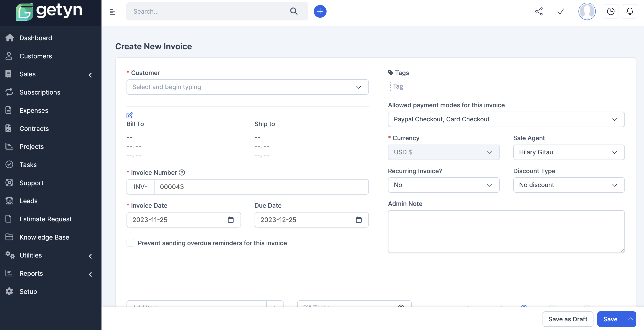Image resolution: width=644 pixels, height=330 pixels.
Task: Click the share icon in the top bar
Action: (539, 11)
